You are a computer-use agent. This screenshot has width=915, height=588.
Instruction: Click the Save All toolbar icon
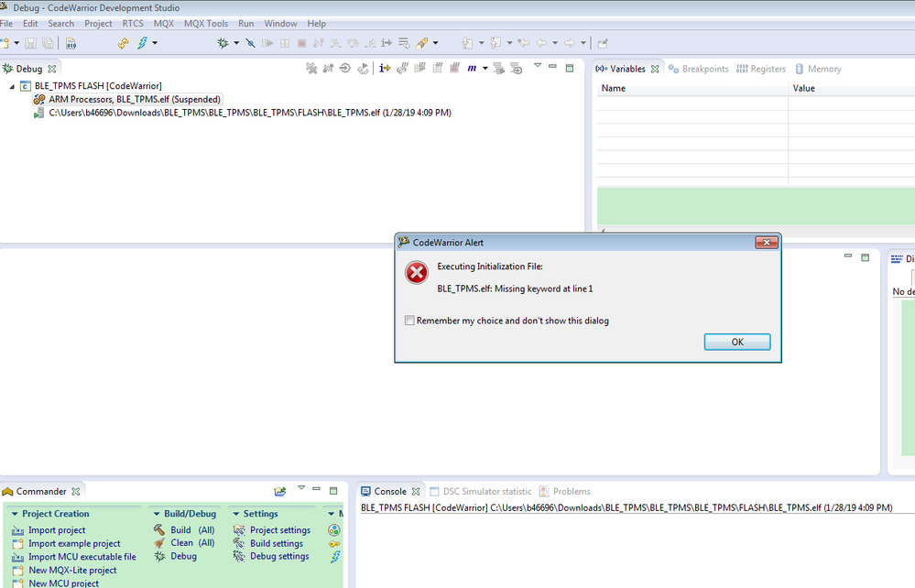tap(49, 43)
